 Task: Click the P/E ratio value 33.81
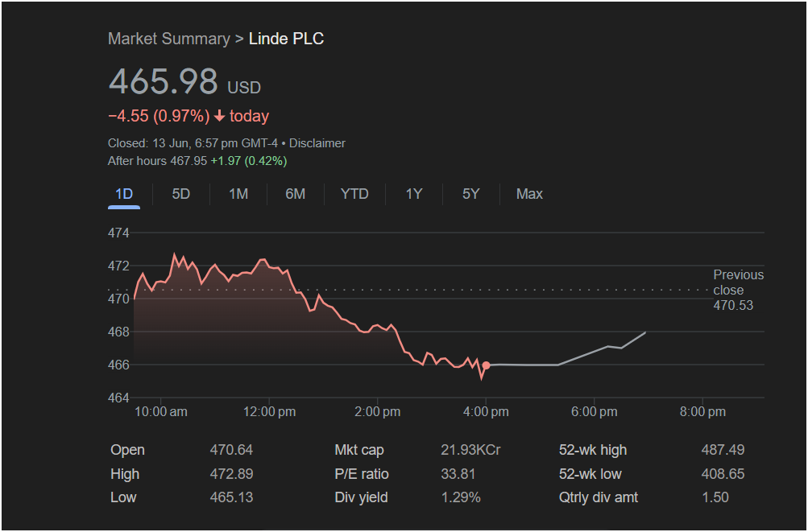point(458,474)
